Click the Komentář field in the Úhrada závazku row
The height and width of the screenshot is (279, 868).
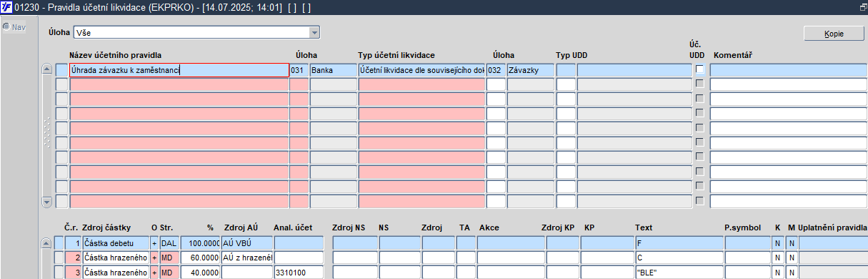pyautogui.click(x=789, y=70)
